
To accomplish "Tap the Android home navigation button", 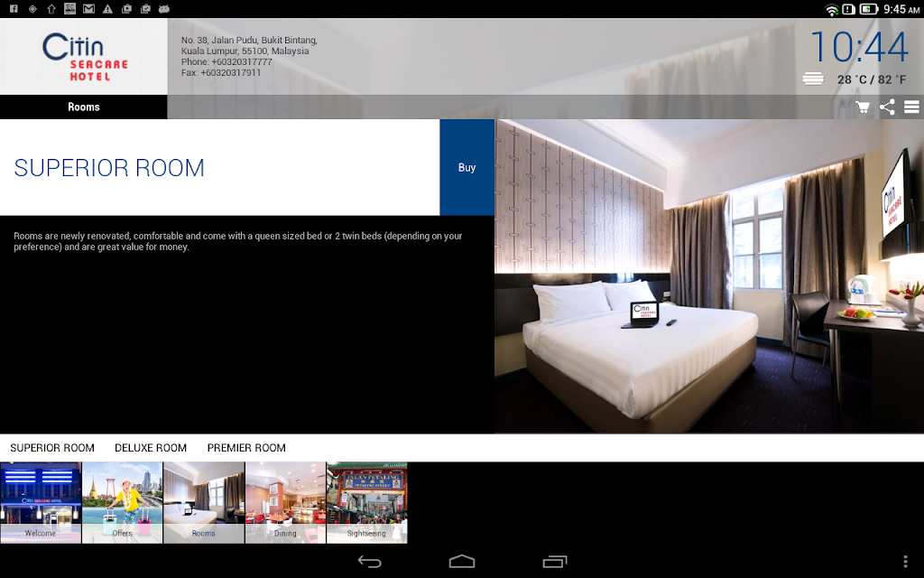I will pos(461,561).
